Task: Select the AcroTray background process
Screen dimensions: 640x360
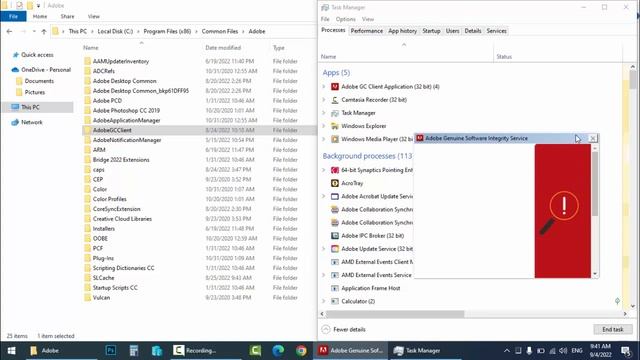Action: point(352,183)
